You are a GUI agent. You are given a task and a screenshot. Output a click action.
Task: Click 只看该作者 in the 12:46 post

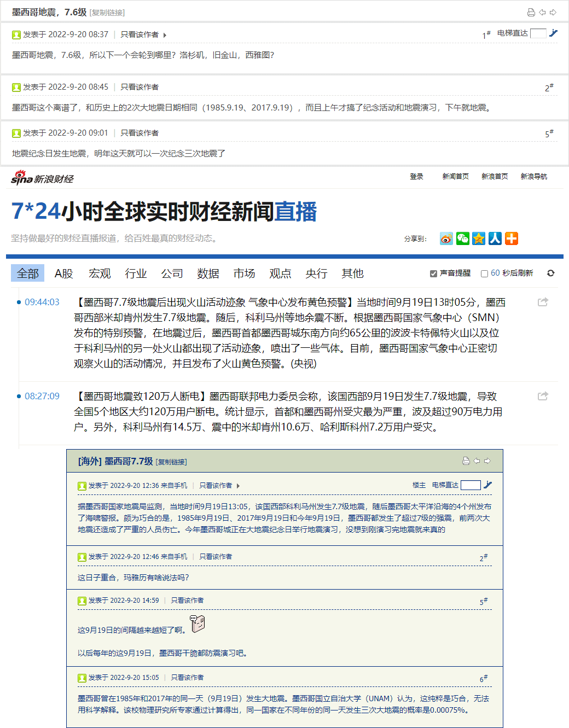point(216,557)
